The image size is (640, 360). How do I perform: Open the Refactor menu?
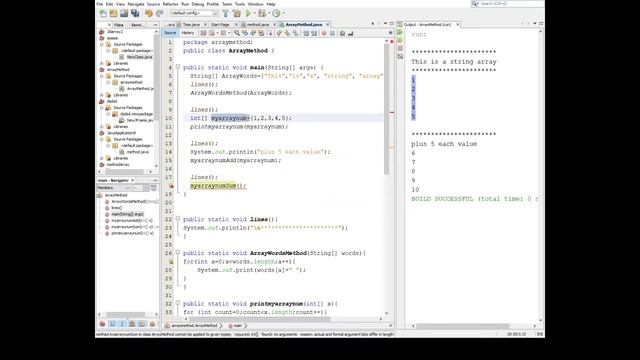pyautogui.click(x=171, y=4)
